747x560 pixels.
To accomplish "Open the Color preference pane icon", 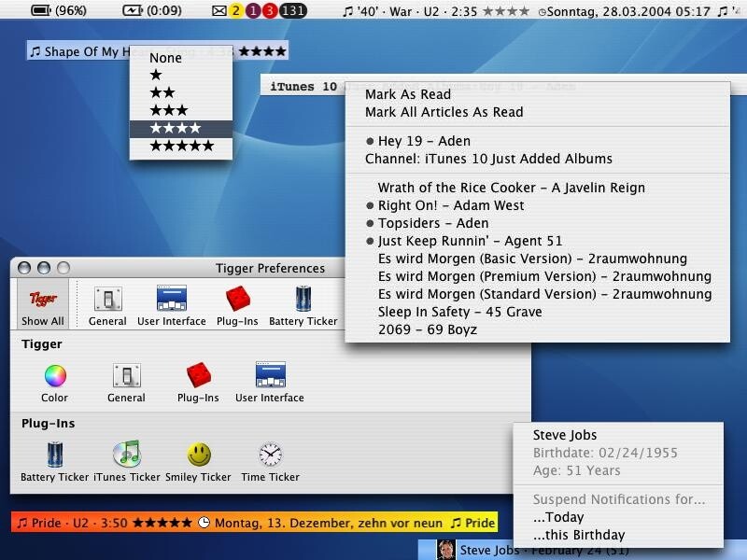I will coord(55,377).
